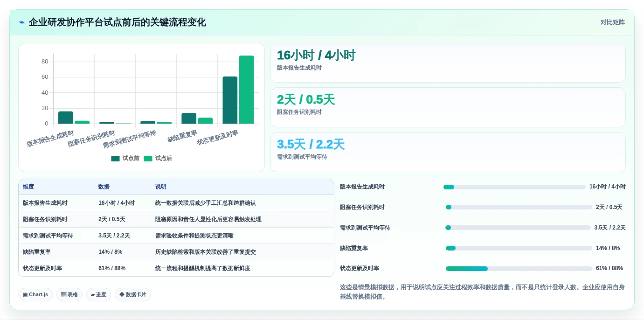Click the 对比矩阵 label in the header
Viewport: 644px width, 320px height.
pyautogui.click(x=612, y=22)
